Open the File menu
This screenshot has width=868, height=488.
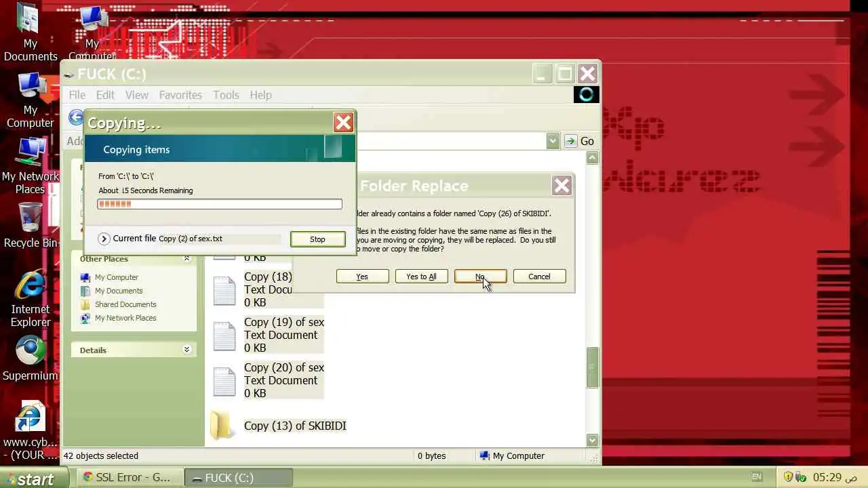[77, 95]
